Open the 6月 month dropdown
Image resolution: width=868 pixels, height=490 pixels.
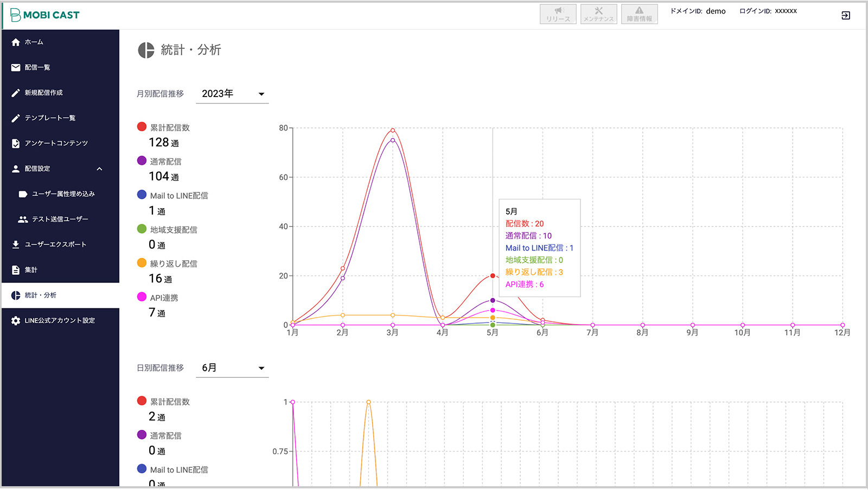tap(232, 368)
